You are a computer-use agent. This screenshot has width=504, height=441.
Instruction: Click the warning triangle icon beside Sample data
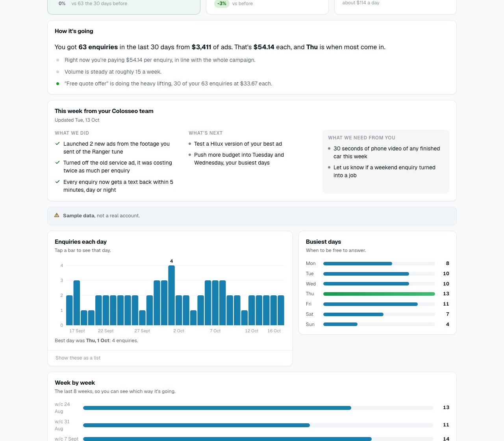(x=57, y=215)
